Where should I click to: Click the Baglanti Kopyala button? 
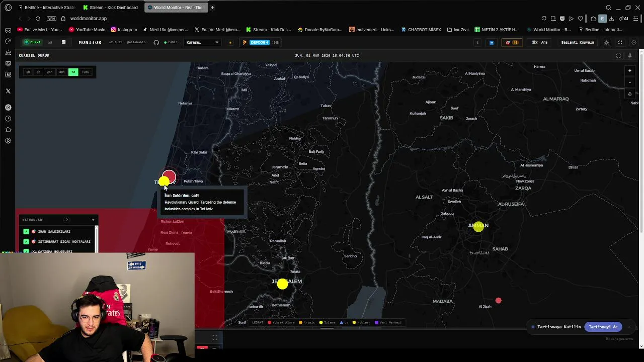click(578, 42)
